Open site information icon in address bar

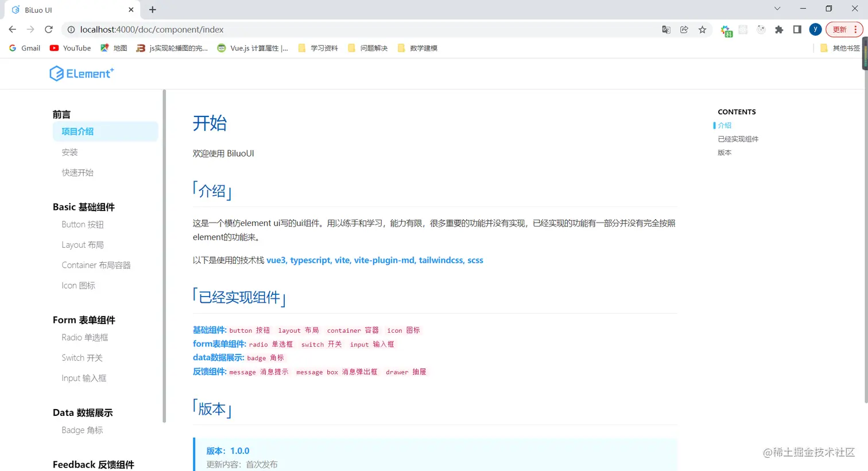tap(71, 29)
